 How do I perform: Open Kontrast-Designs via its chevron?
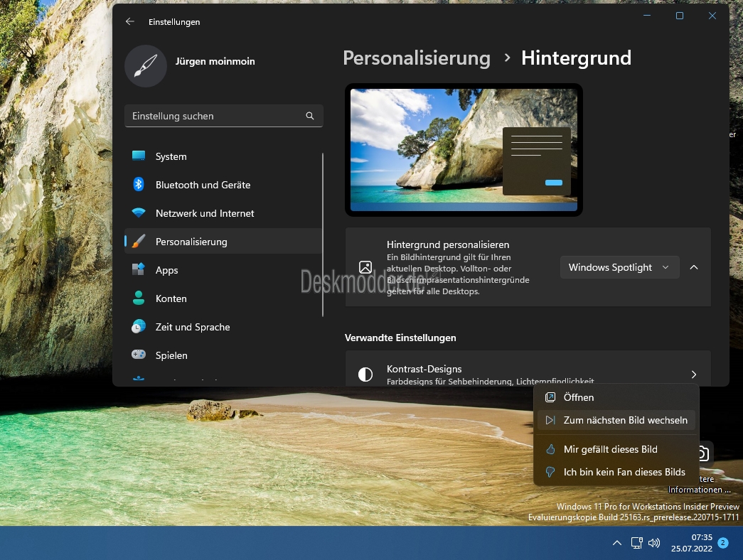tap(694, 375)
